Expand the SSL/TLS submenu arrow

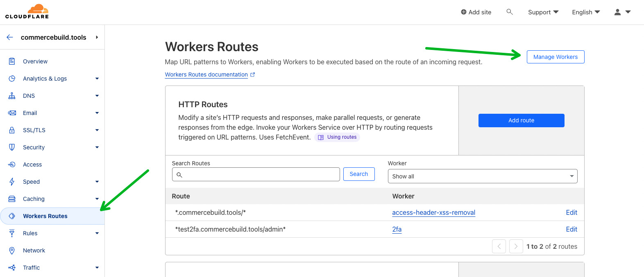coord(97,130)
